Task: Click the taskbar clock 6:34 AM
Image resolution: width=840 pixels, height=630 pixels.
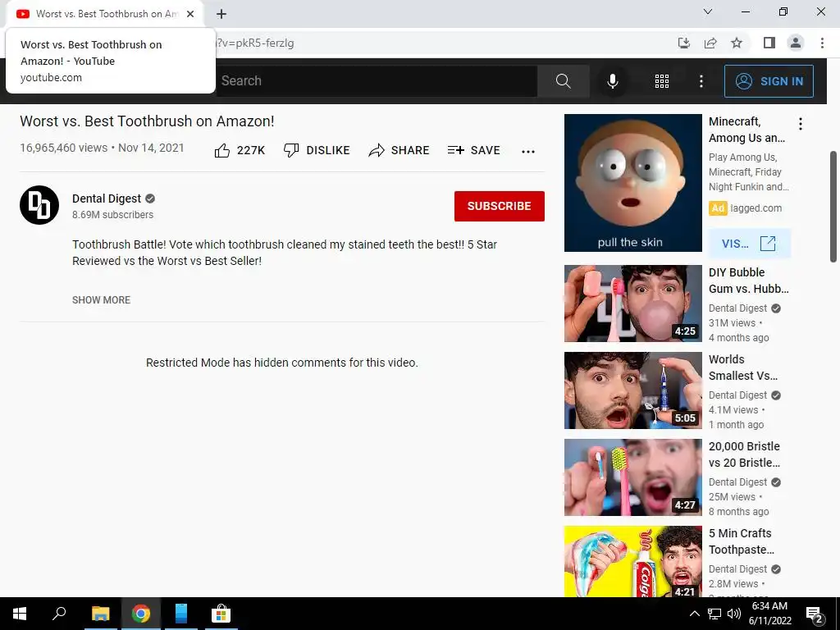Action: tap(769, 606)
